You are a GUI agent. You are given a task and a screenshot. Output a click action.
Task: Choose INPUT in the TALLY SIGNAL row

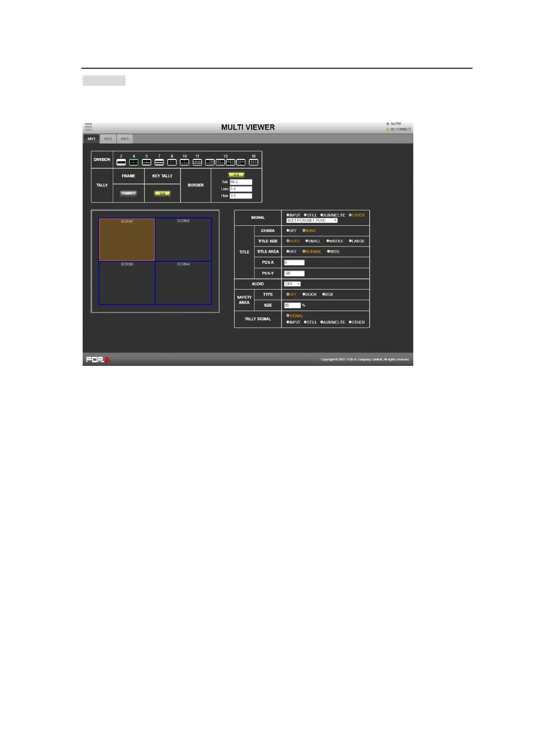pyautogui.click(x=294, y=322)
